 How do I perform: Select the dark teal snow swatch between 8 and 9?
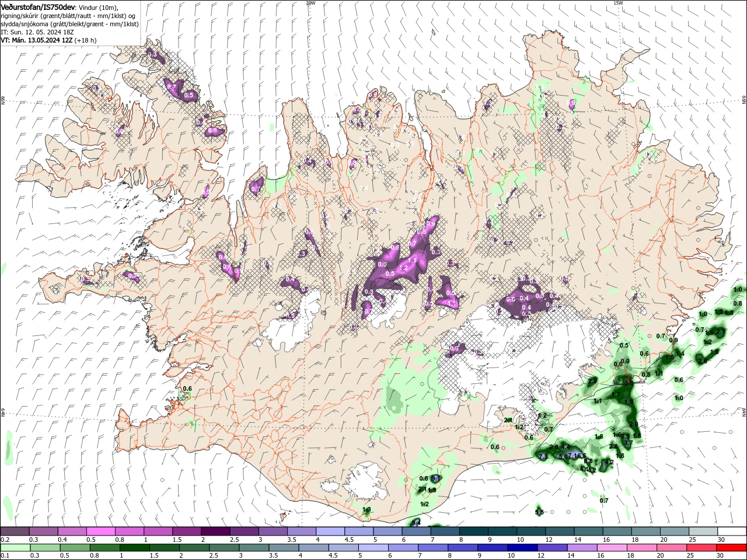(473, 531)
